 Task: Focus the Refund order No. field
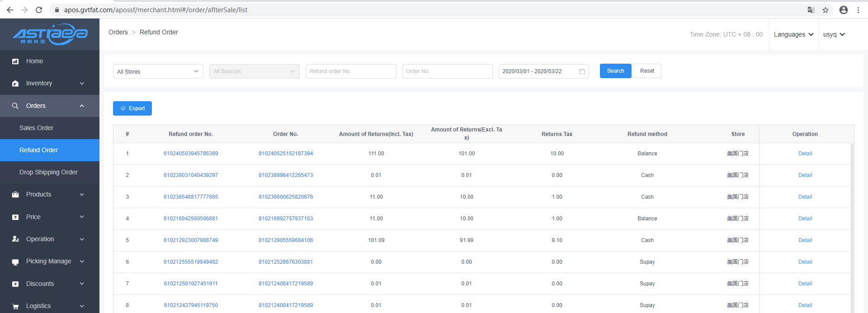coord(351,71)
